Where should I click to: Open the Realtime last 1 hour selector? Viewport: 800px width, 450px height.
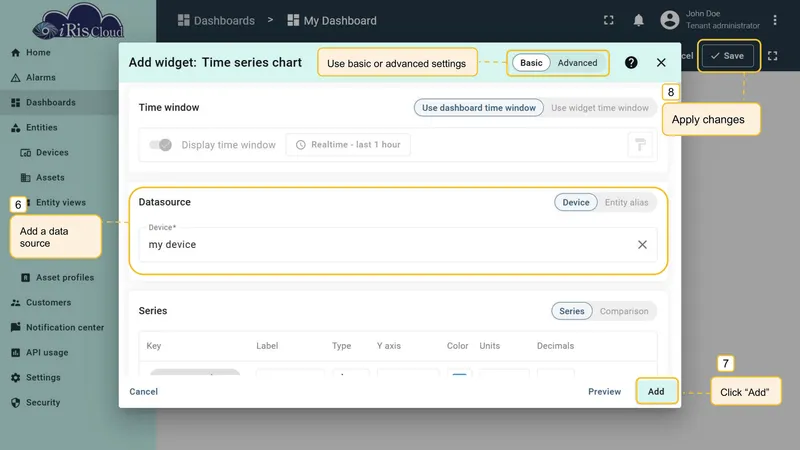pos(348,145)
